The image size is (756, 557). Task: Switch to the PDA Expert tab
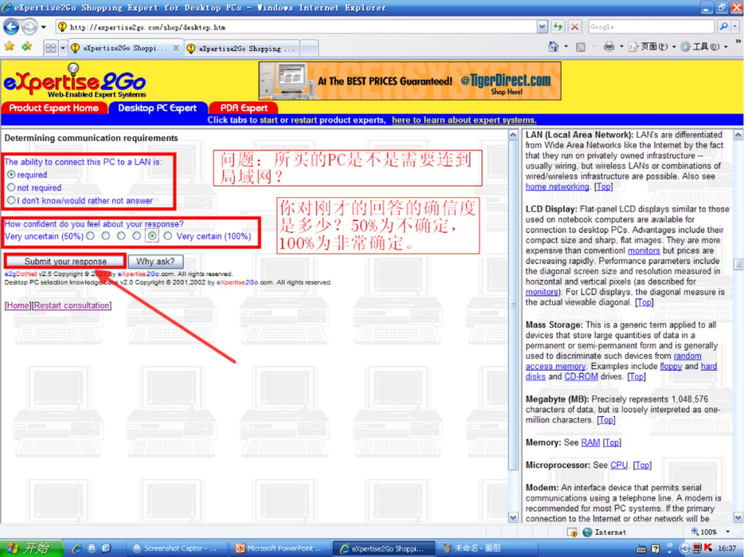pos(244,108)
